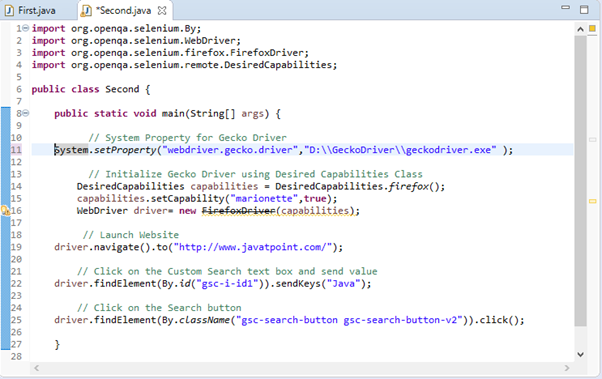Image resolution: width=602 pixels, height=379 pixels.
Task: Minimize the editor area
Action: point(565,7)
